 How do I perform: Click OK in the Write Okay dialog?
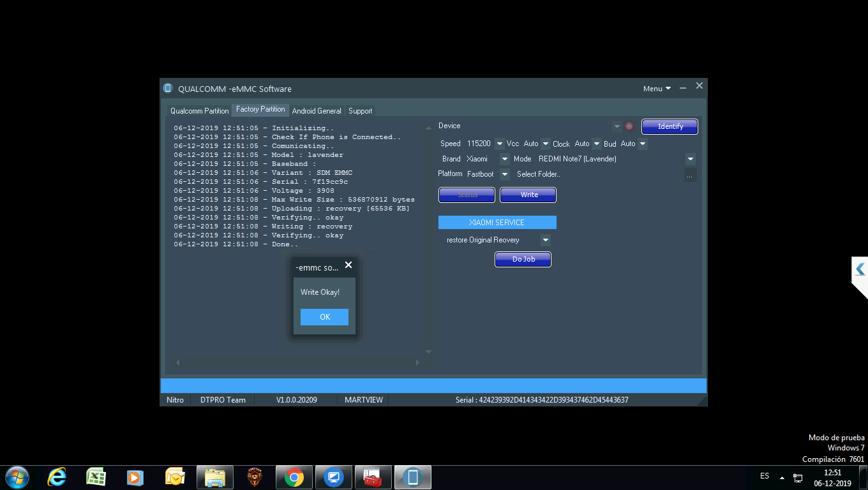pyautogui.click(x=324, y=317)
